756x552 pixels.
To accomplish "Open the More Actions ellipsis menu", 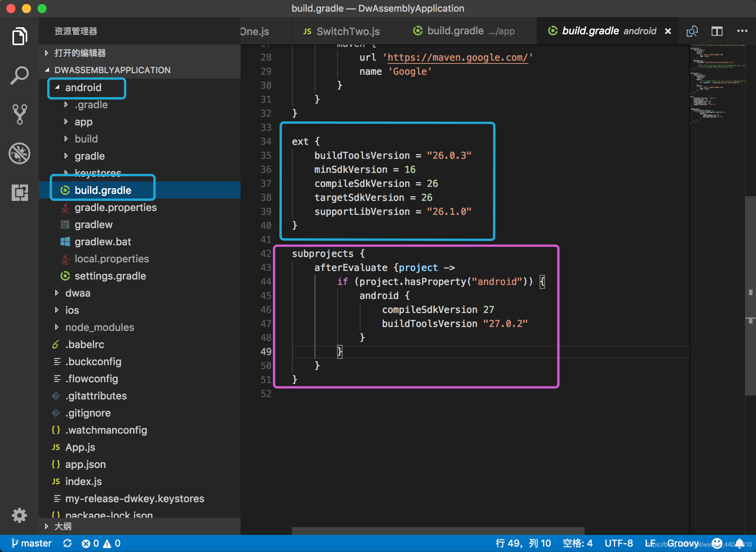I will 742,31.
